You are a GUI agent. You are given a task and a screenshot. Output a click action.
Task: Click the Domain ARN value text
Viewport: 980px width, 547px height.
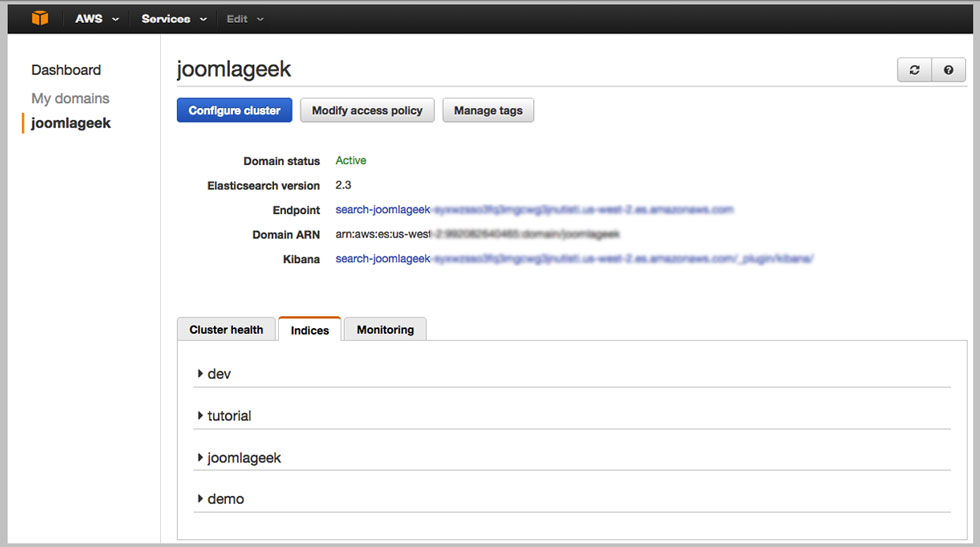click(x=477, y=234)
